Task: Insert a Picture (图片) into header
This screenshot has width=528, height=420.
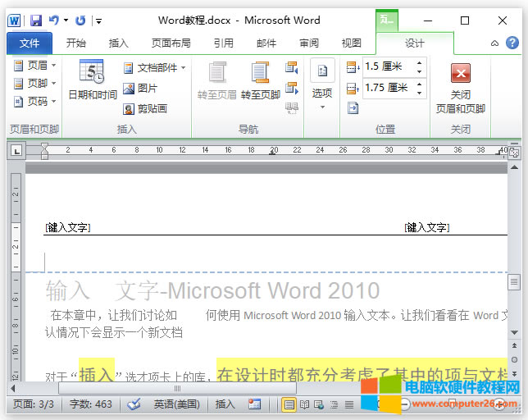Action: click(x=140, y=89)
